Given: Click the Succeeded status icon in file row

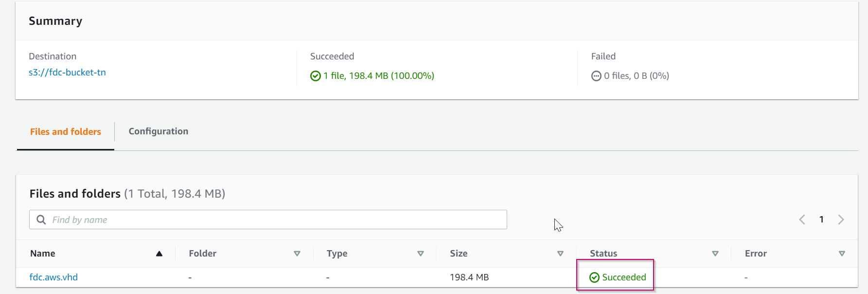Looking at the screenshot, I should [594, 277].
